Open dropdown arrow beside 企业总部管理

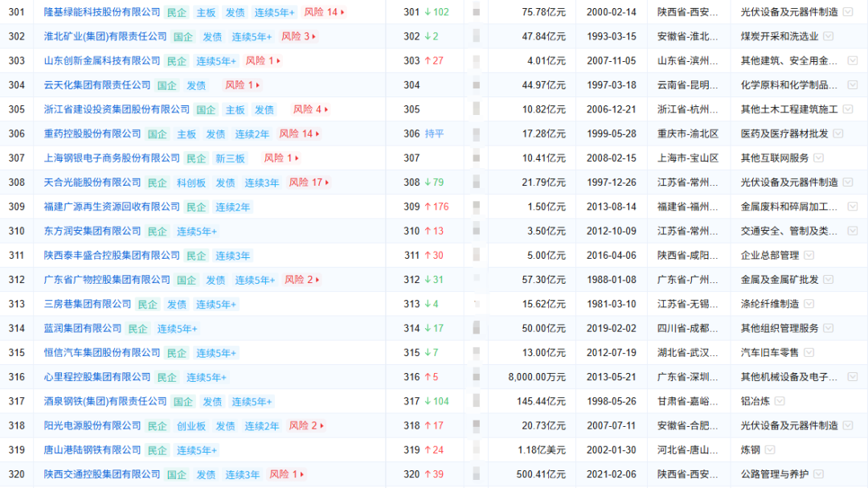tap(809, 256)
